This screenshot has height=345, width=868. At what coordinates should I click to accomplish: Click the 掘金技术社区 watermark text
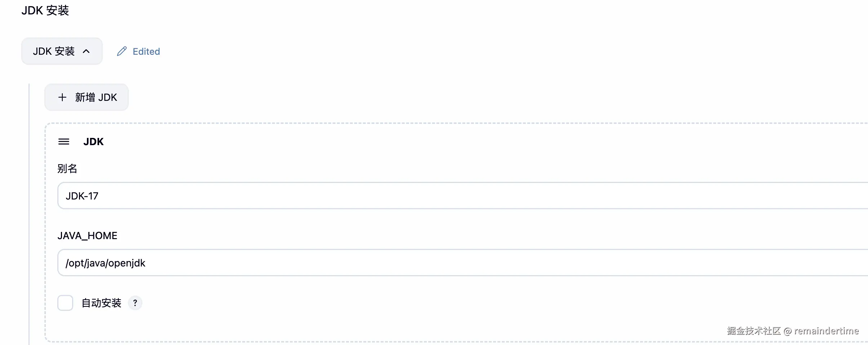click(x=753, y=331)
